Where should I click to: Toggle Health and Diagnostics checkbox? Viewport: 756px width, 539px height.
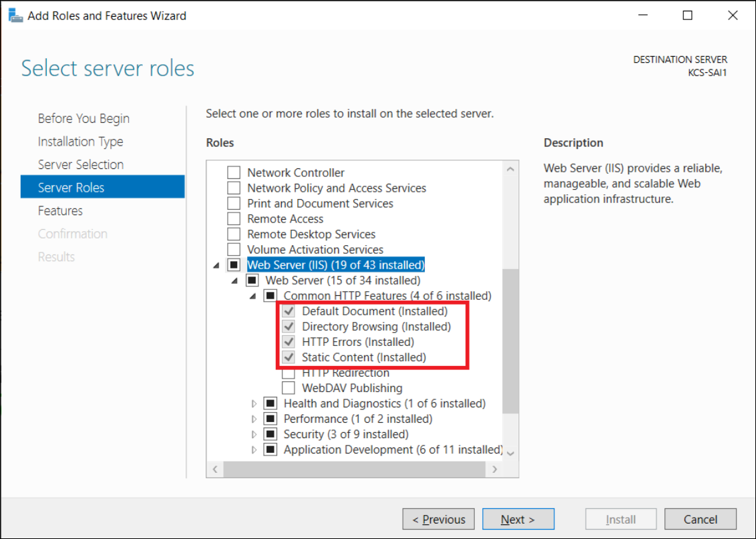click(270, 403)
